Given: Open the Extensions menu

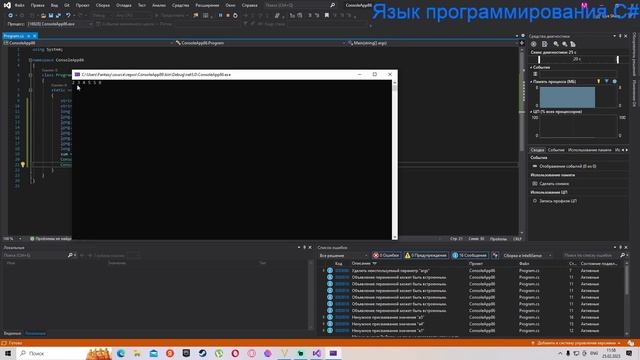Looking at the screenshot, I should pyautogui.click(x=207, y=5).
